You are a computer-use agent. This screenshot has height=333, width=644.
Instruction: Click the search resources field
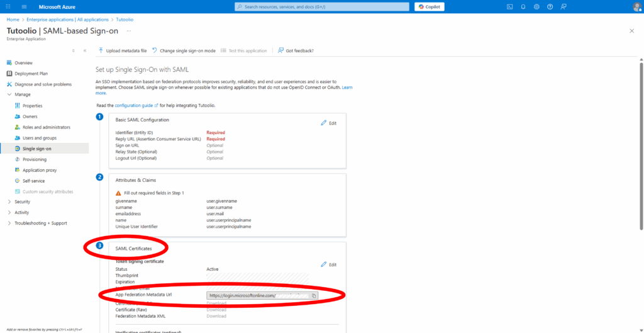pyautogui.click(x=321, y=6)
